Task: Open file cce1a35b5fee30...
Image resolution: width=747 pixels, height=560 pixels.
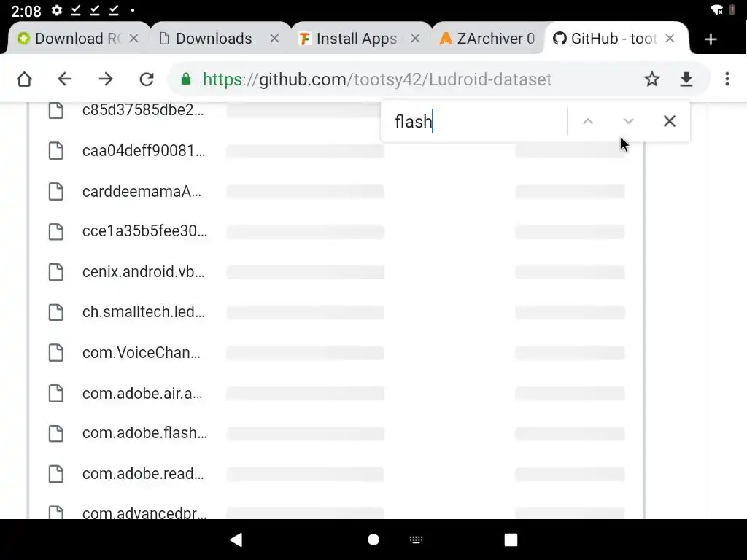Action: point(145,231)
